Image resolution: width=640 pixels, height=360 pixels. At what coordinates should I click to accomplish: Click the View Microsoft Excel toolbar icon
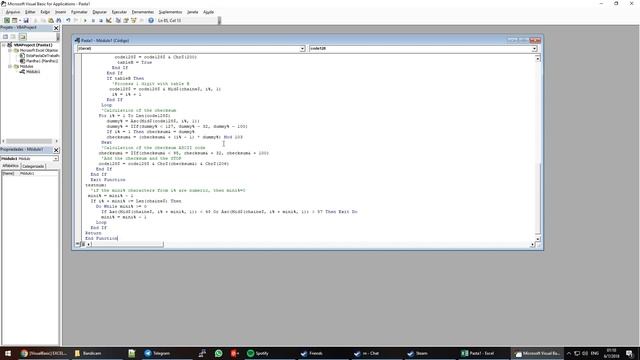tap(7, 20)
